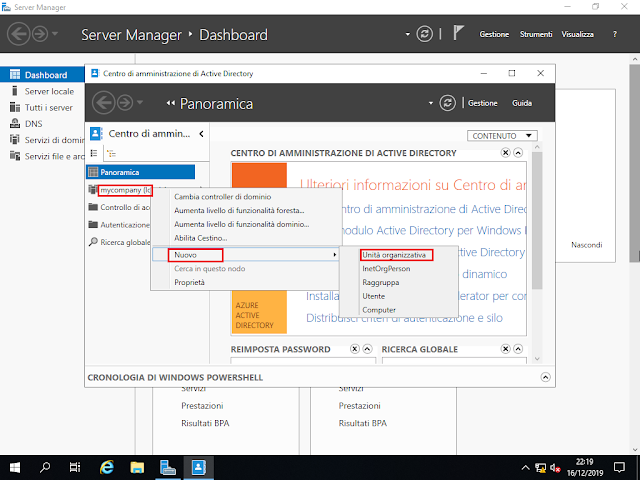Screen dimensions: 640x480
Task: Open the taskbar search icon
Action: tap(45, 468)
